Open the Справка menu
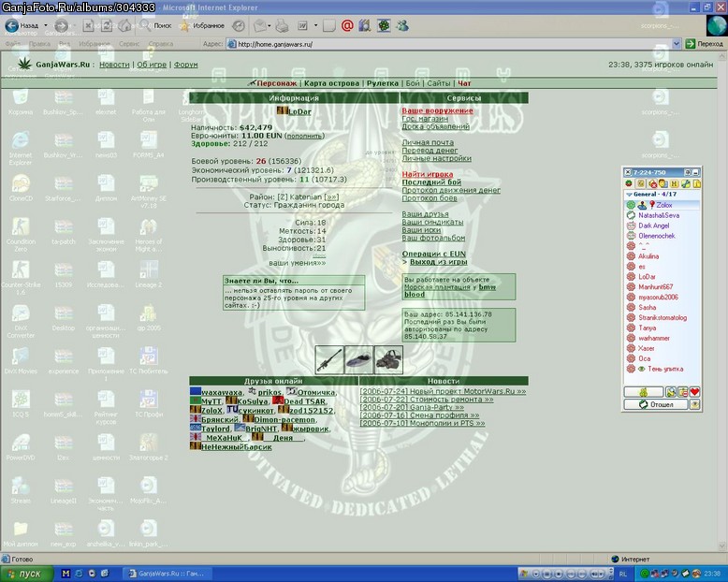The width and height of the screenshot is (728, 582). pos(161,44)
